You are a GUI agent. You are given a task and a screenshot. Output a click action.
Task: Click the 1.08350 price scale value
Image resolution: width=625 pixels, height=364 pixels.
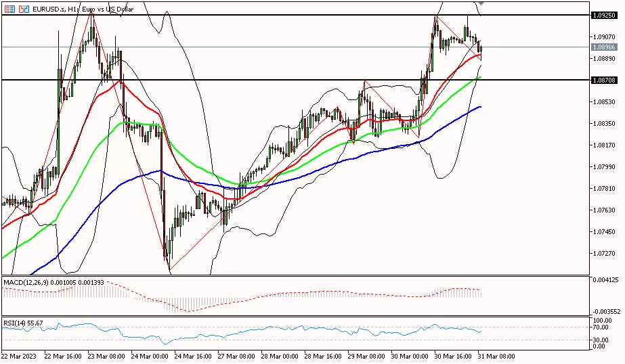604,123
